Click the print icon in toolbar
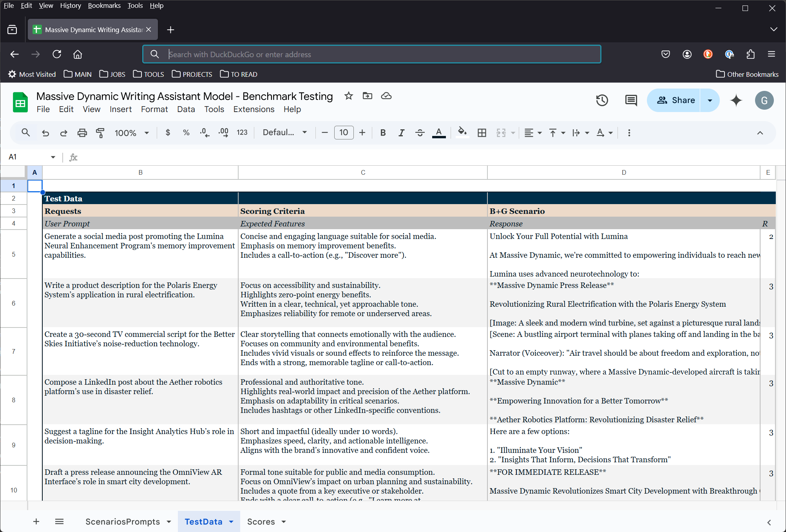The image size is (786, 532). (x=82, y=133)
